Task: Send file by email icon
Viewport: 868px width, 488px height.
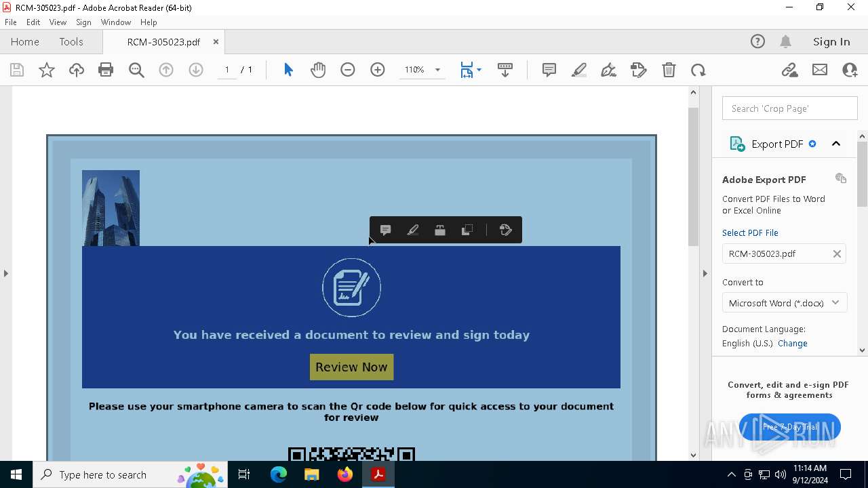Action: click(x=820, y=70)
